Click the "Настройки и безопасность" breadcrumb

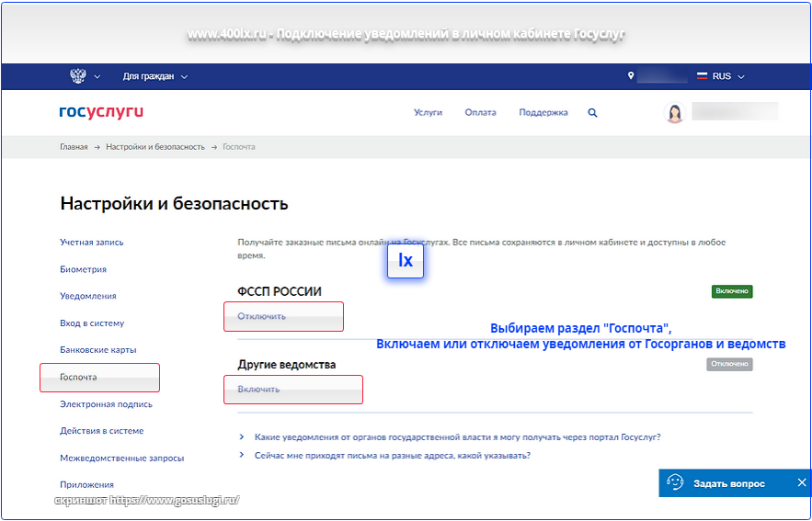155,147
